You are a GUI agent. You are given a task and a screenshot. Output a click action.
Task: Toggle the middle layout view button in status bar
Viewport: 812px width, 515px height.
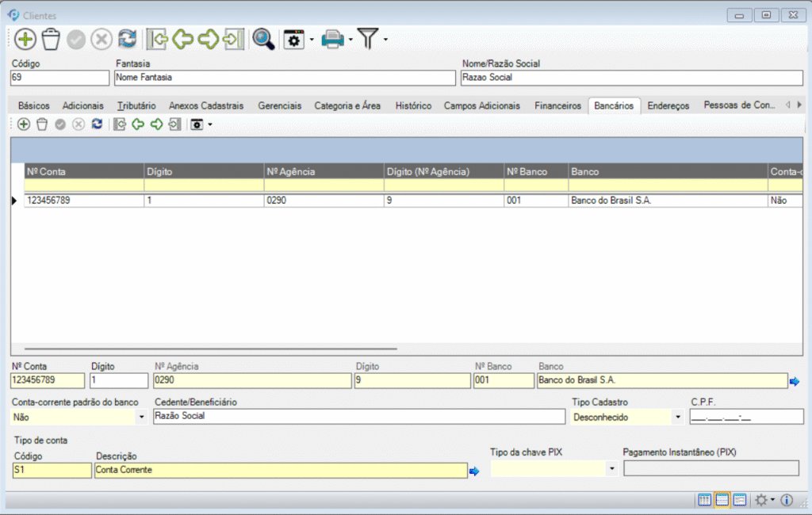[722, 500]
